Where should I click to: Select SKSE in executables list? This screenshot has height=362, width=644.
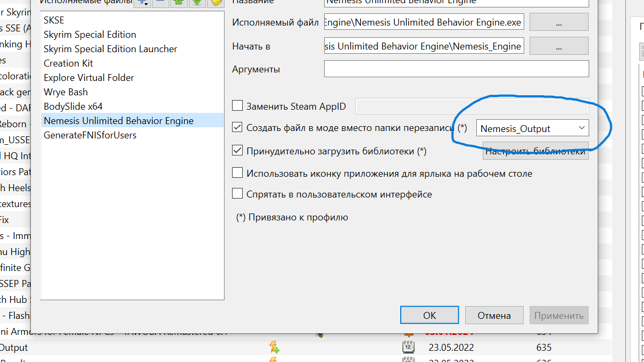(x=54, y=20)
